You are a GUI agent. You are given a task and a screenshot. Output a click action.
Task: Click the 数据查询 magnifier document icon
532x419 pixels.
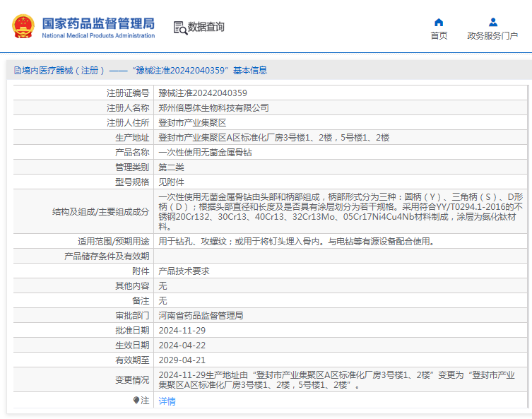179,28
